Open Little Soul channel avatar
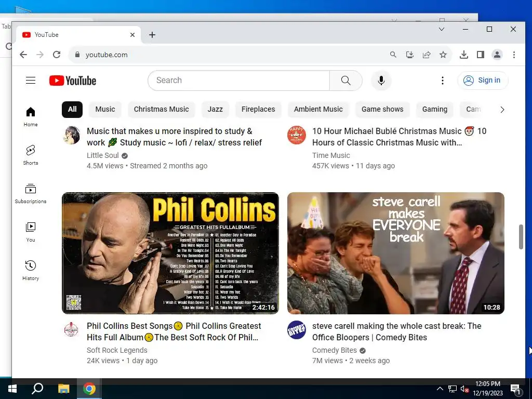The height and width of the screenshot is (399, 532). [x=72, y=135]
